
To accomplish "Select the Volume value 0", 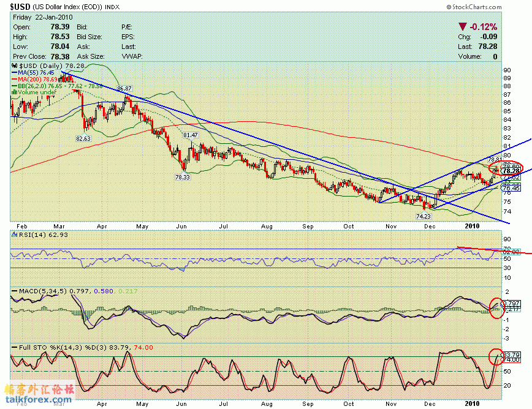I will (495, 56).
